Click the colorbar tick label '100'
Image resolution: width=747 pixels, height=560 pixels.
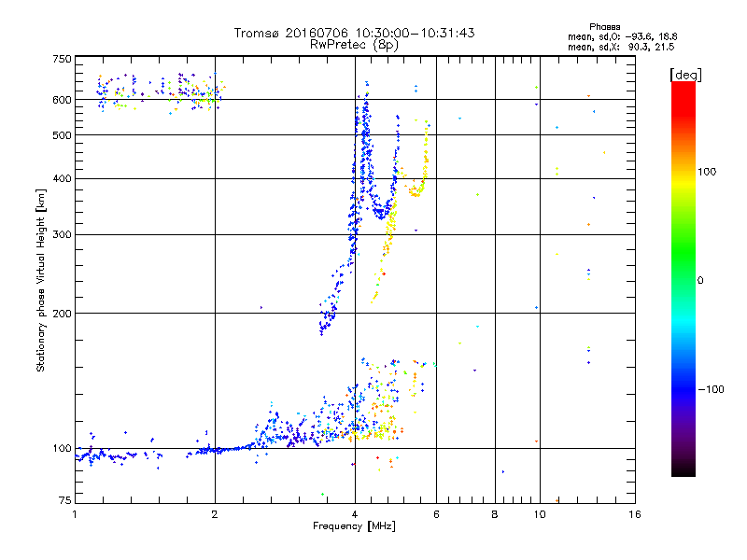coord(707,172)
